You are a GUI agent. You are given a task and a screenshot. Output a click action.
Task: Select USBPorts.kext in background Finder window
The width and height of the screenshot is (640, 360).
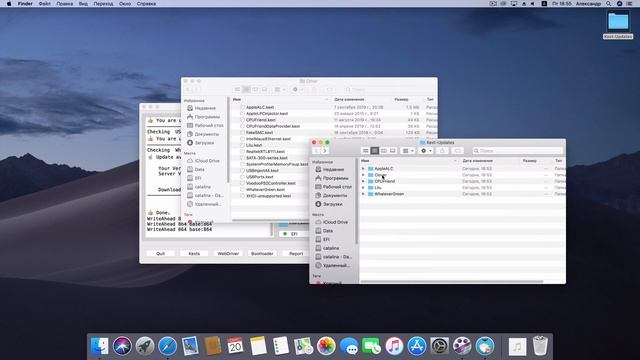pos(260,177)
